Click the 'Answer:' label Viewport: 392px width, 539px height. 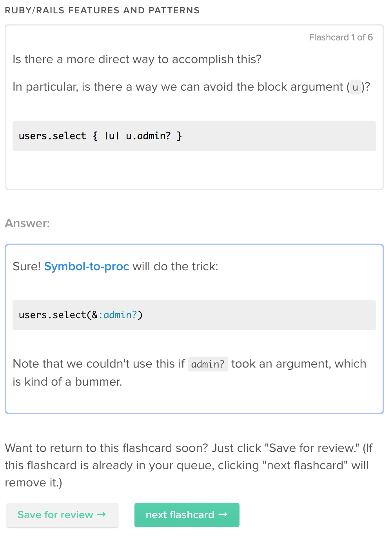tap(27, 223)
